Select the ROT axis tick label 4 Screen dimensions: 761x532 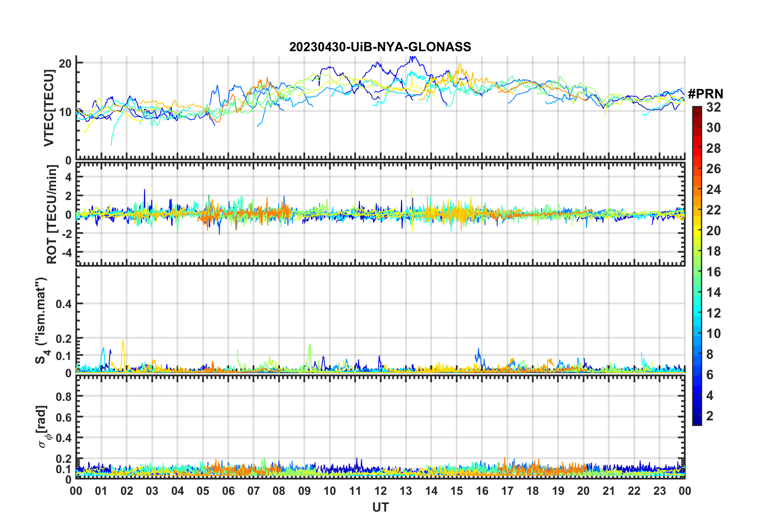pyautogui.click(x=68, y=177)
